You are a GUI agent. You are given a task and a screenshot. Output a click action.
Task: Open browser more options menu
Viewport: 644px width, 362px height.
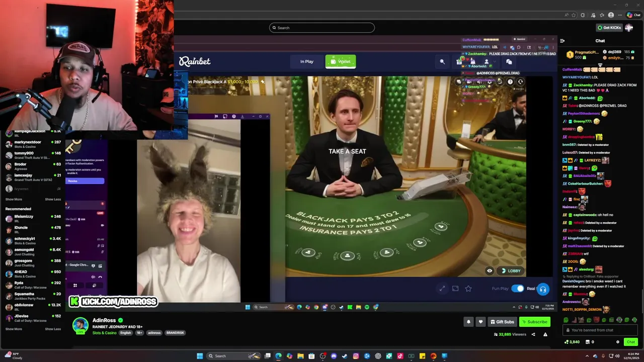(x=620, y=15)
